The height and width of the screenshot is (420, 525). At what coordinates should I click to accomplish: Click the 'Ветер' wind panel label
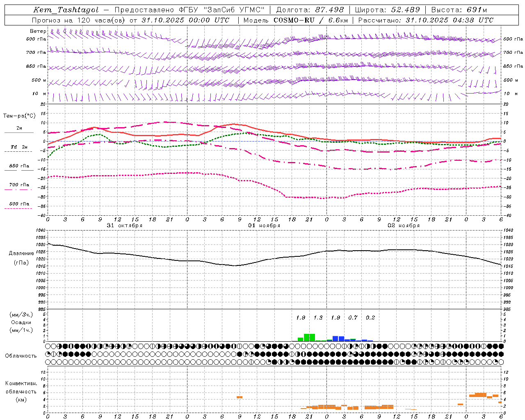(x=38, y=31)
